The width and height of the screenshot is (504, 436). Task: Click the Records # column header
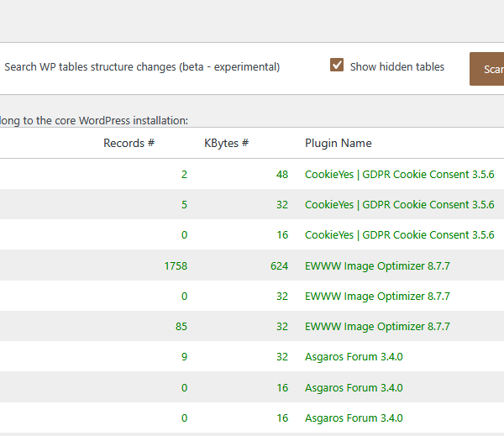coord(129,143)
